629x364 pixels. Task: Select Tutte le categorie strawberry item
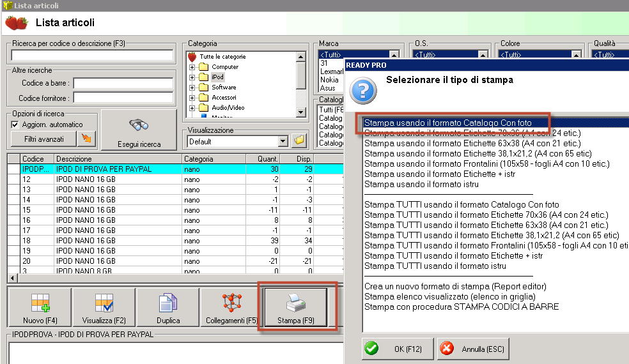(222, 57)
